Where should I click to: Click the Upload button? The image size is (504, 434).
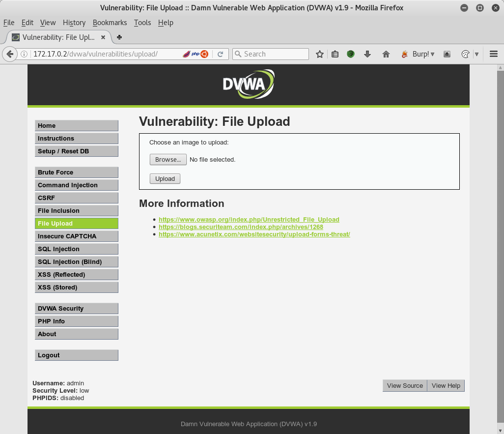[x=165, y=178]
